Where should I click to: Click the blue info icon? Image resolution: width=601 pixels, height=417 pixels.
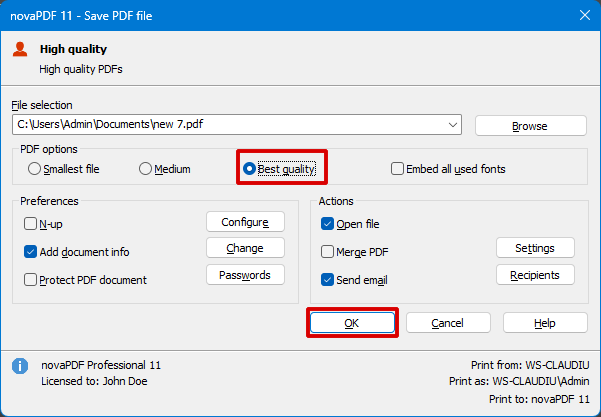pos(20,366)
